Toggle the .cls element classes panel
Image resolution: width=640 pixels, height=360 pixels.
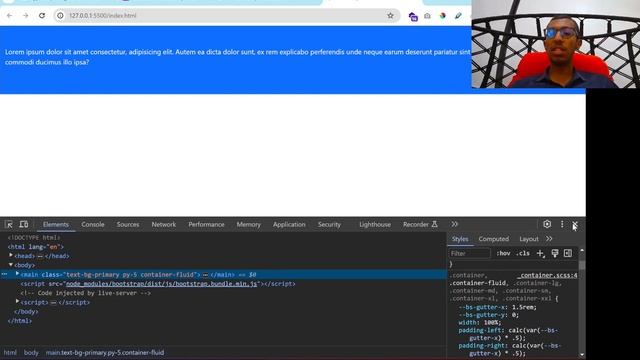(522, 253)
